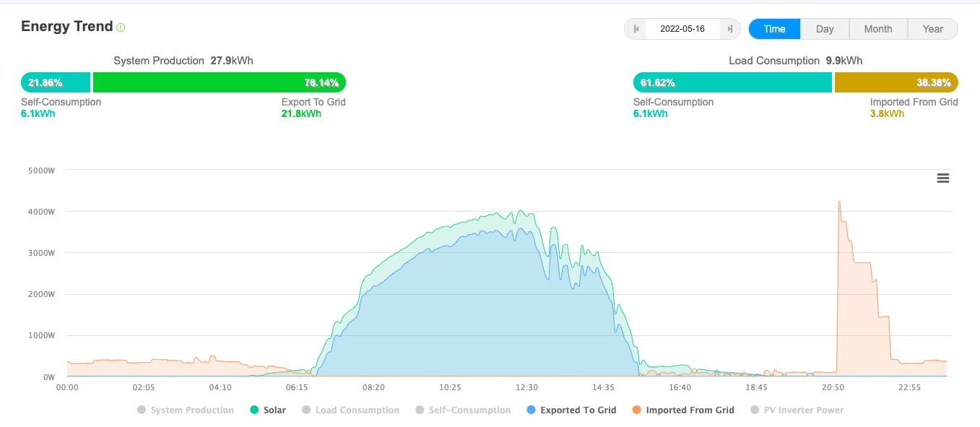
Task: Click the Energy Trend info icon
Action: pyautogui.click(x=121, y=27)
